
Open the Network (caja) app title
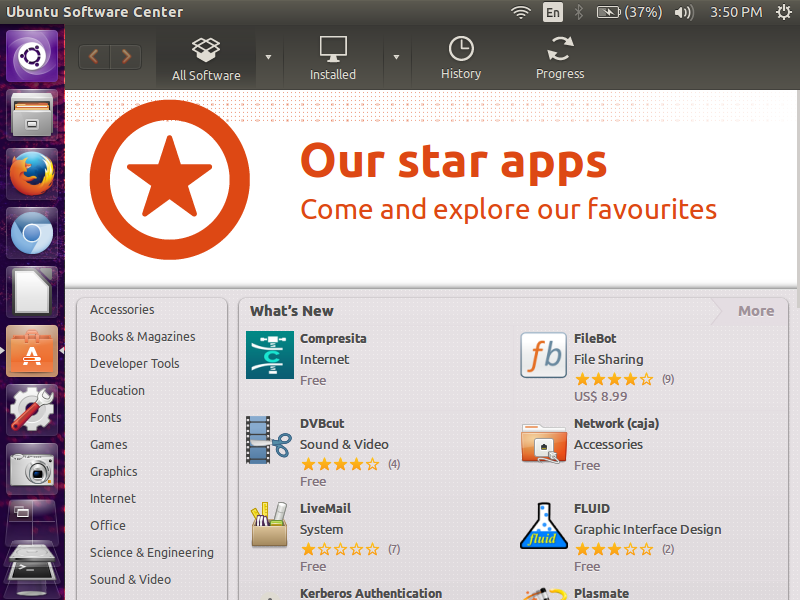point(616,424)
